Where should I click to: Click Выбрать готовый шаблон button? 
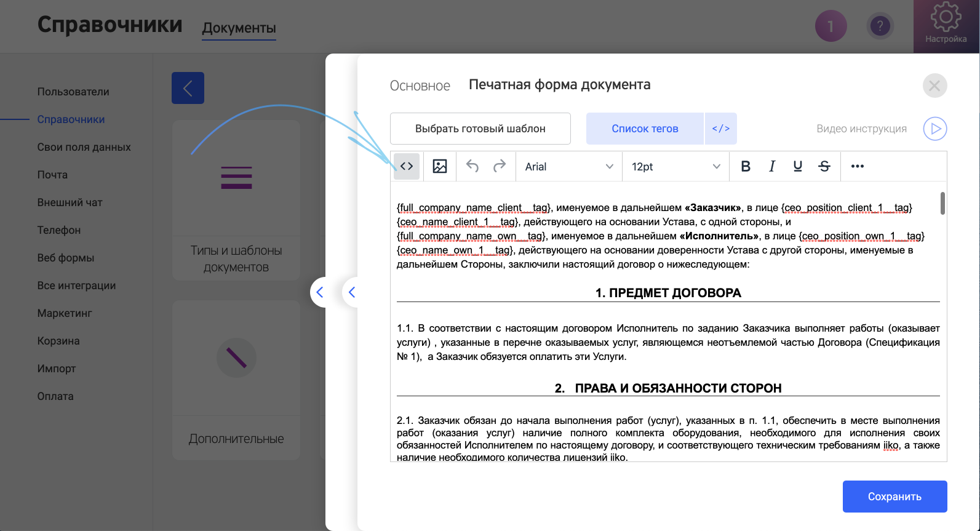(x=480, y=129)
